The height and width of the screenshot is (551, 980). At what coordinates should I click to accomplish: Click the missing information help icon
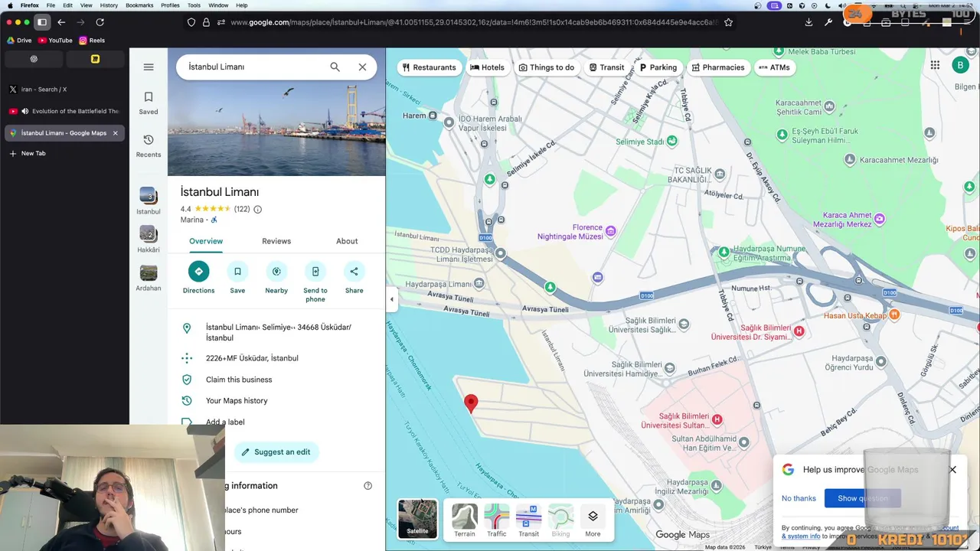click(x=367, y=486)
